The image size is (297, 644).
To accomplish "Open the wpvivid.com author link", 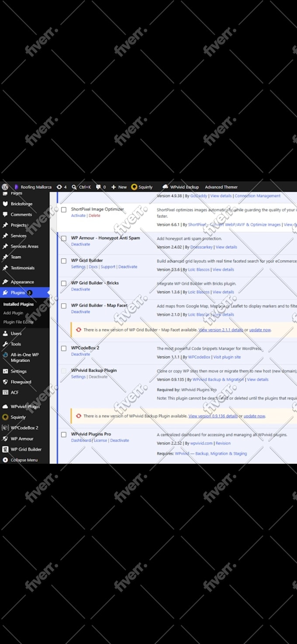I will point(201,443).
